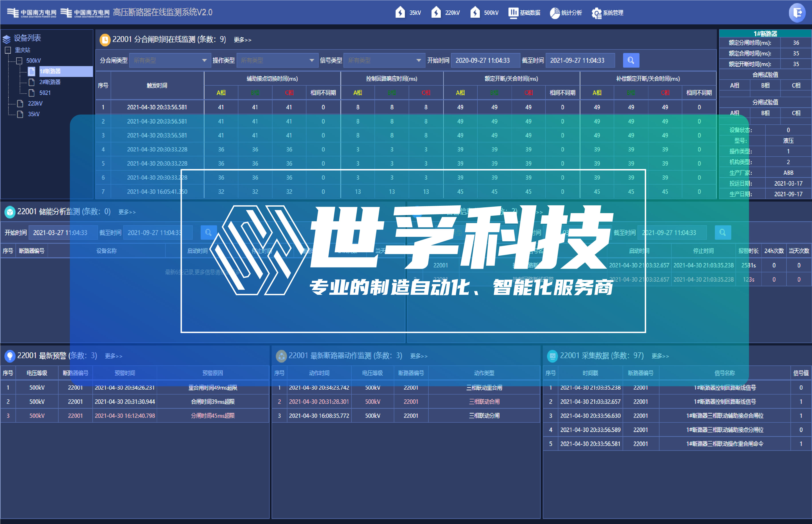
Task: Click 更多>> link for 分合闸时间在线监测
Action: (x=243, y=40)
